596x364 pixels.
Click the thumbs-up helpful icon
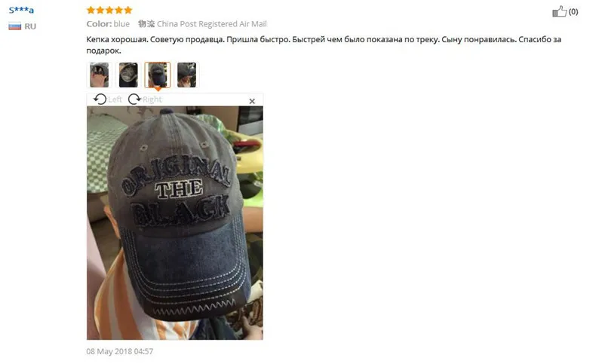pos(559,11)
